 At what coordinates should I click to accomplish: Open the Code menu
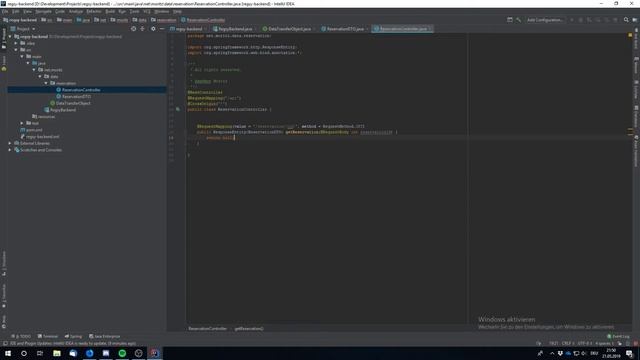(x=60, y=11)
